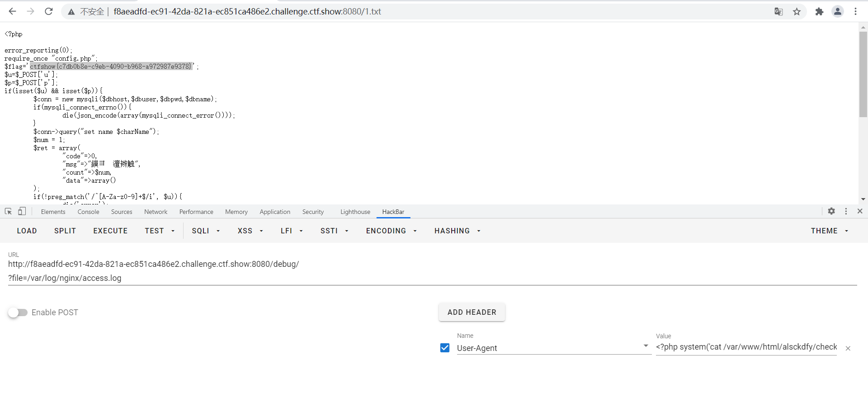Image resolution: width=868 pixels, height=398 pixels.
Task: Open DevTools more options menu
Action: pyautogui.click(x=846, y=211)
